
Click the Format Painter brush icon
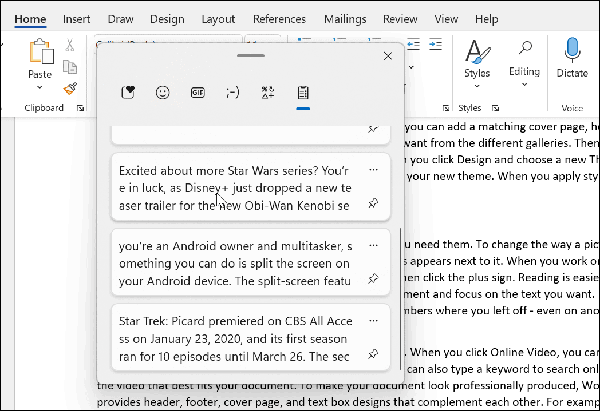[70, 88]
